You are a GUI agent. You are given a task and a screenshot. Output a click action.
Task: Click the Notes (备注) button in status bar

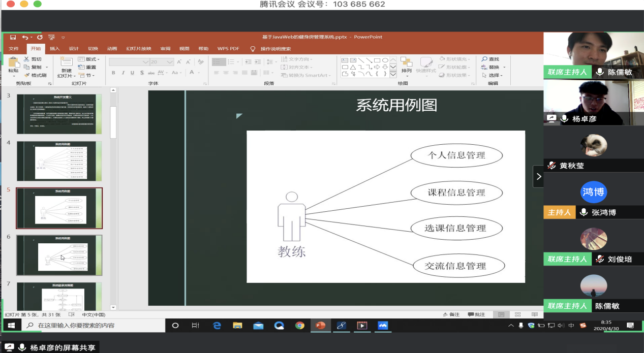451,314
